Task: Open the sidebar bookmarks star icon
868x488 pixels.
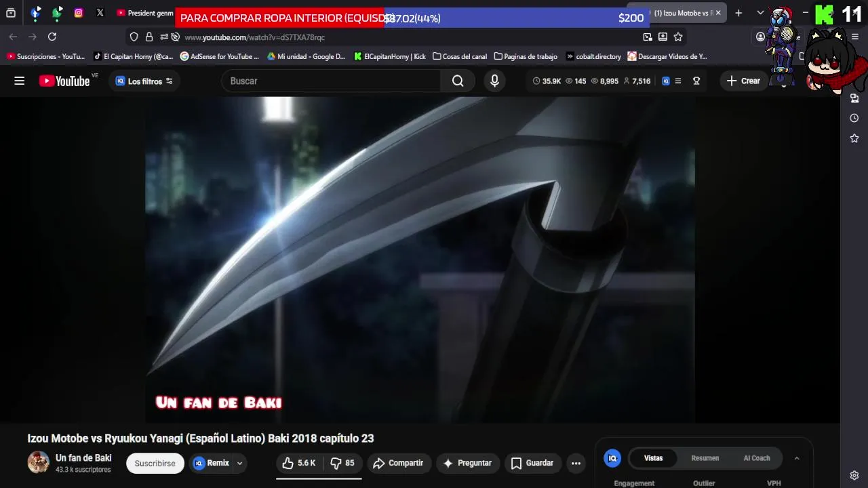Action: [854, 138]
